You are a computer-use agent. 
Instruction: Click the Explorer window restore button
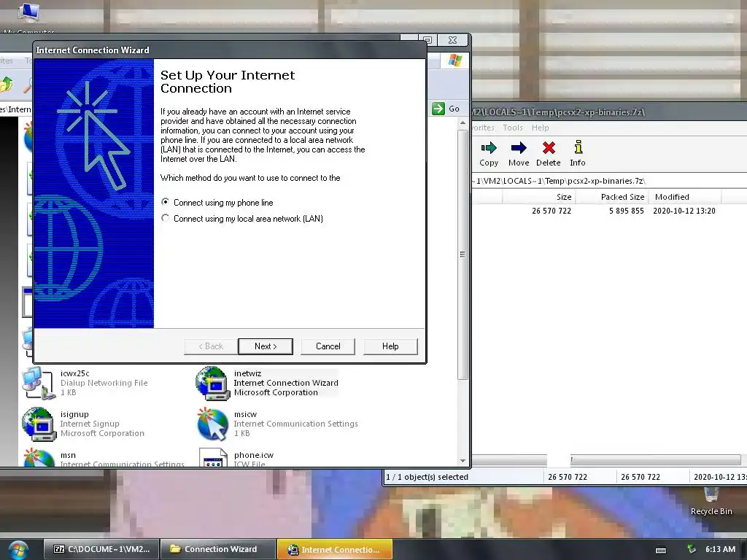click(427, 40)
